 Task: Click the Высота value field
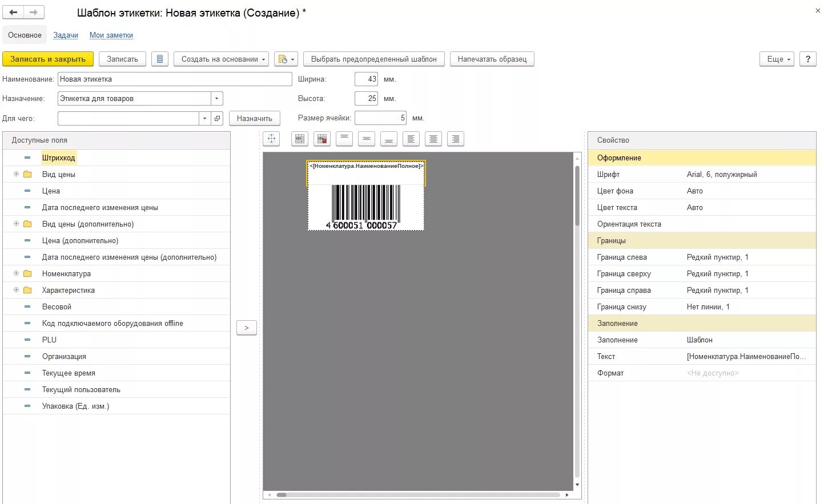[366, 99]
